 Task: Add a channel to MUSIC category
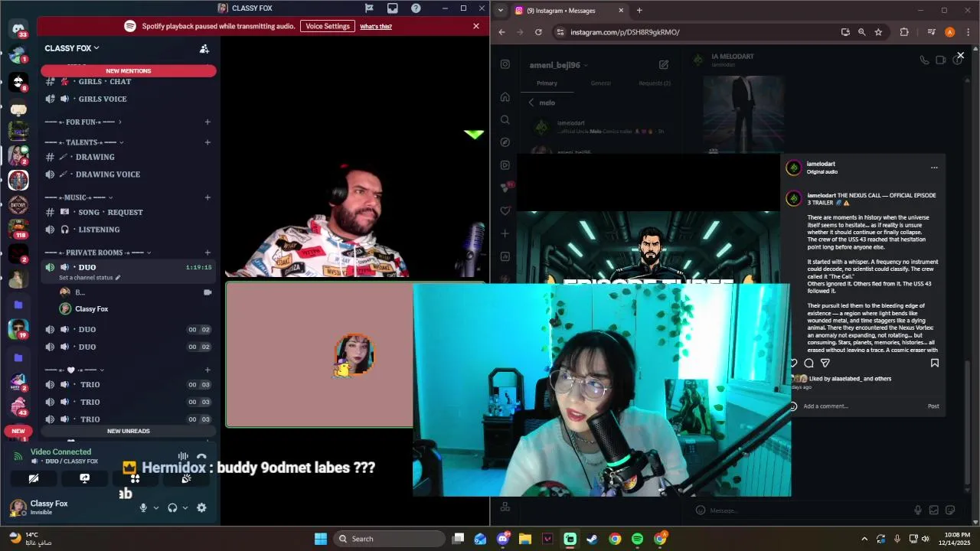click(x=207, y=197)
